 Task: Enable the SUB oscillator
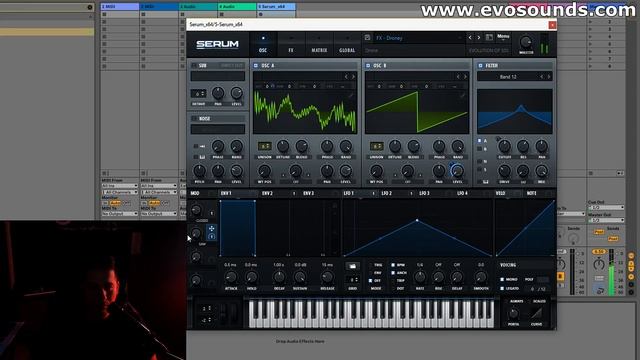point(194,65)
